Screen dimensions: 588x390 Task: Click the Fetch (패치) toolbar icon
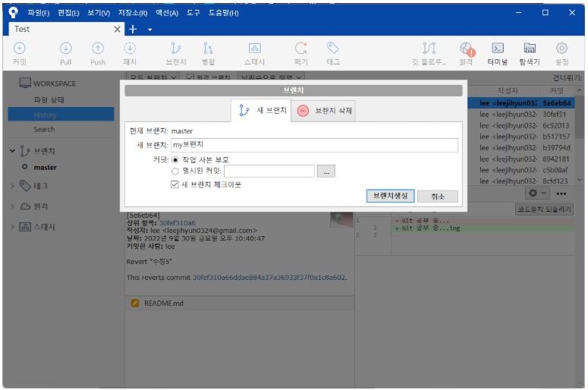point(130,49)
